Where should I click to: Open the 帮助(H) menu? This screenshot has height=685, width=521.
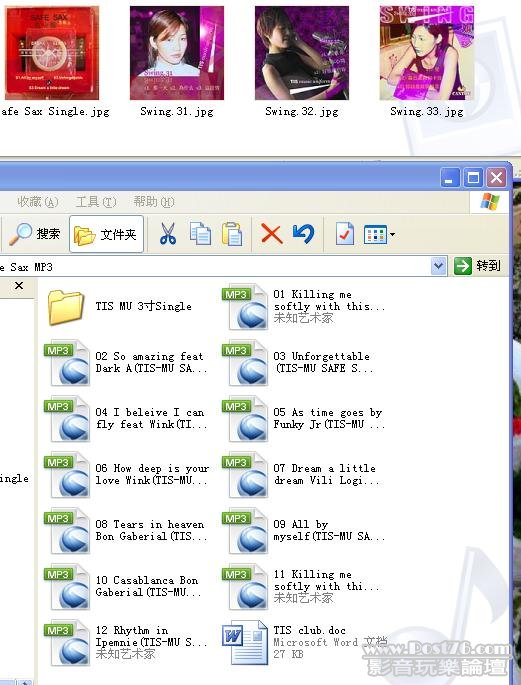154,202
